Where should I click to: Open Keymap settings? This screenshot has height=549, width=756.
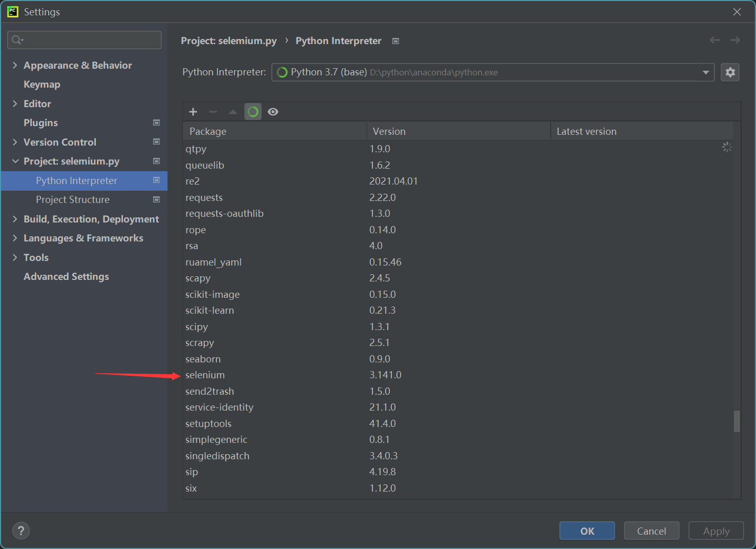click(x=42, y=84)
